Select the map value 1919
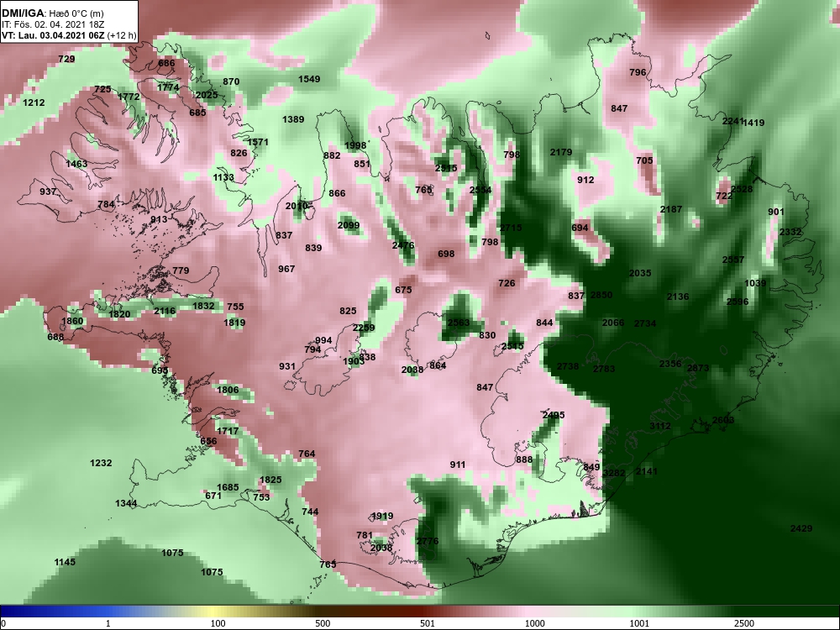This screenshot has width=840, height=630. (x=382, y=516)
